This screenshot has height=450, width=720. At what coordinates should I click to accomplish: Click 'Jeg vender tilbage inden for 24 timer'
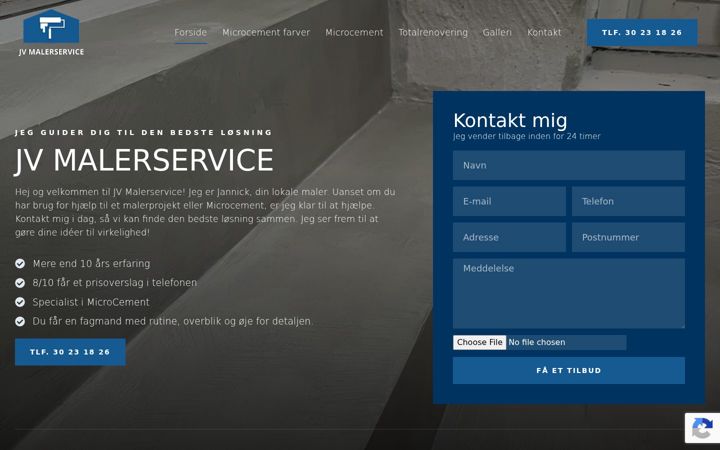[x=527, y=136]
